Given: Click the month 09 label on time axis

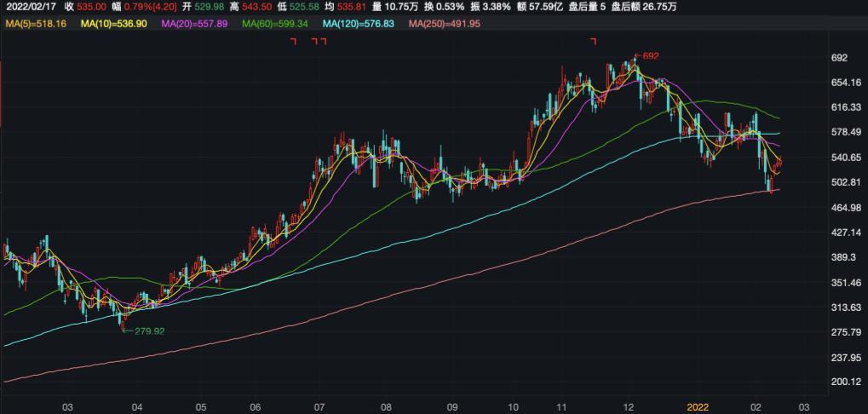Looking at the screenshot, I should [x=452, y=407].
